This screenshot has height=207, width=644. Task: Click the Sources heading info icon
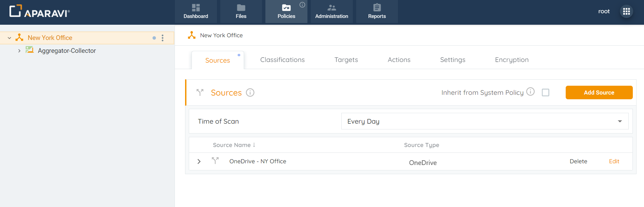[250, 92]
